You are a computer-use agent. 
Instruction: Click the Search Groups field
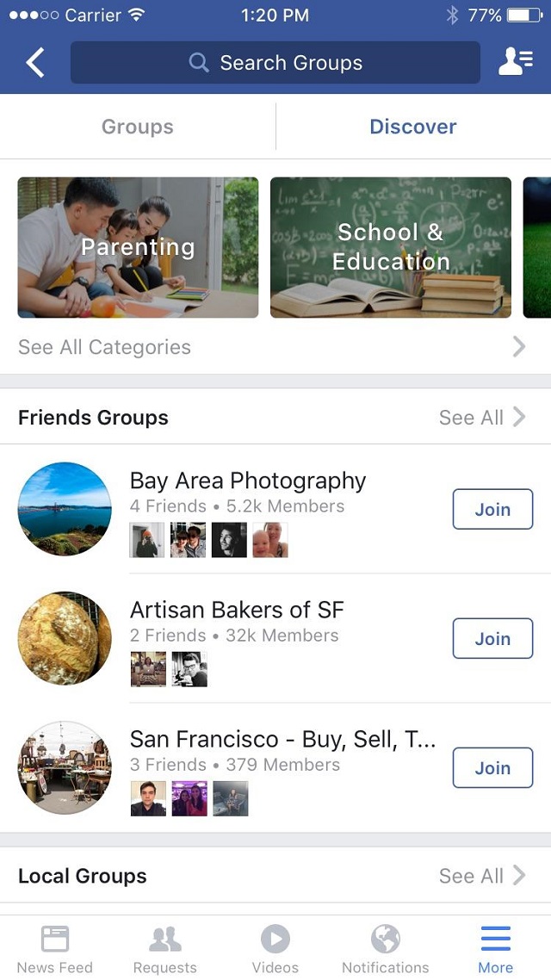275,63
